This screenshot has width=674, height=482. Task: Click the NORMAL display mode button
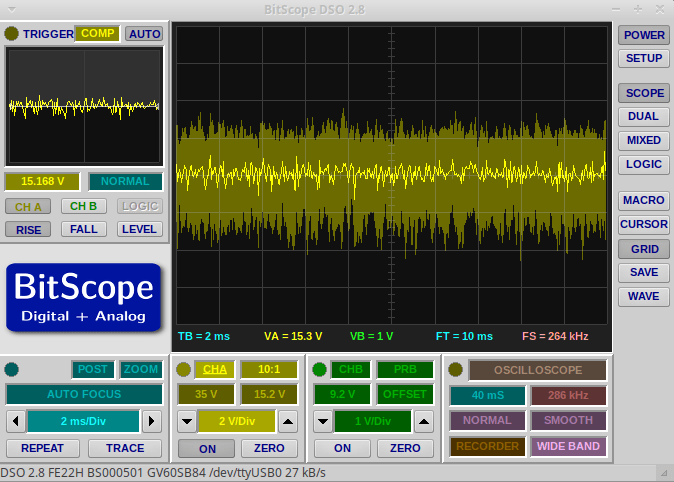pyautogui.click(x=487, y=421)
